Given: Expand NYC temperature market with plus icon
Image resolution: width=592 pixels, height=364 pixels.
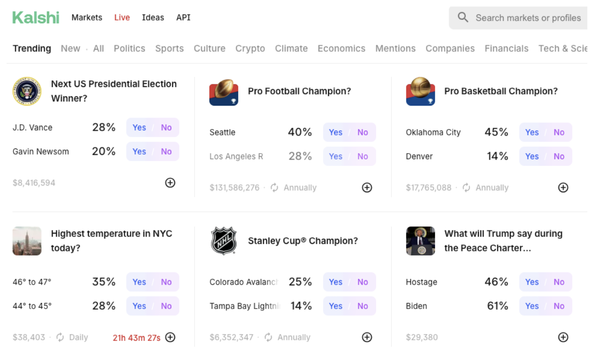Looking at the screenshot, I should tap(170, 337).
